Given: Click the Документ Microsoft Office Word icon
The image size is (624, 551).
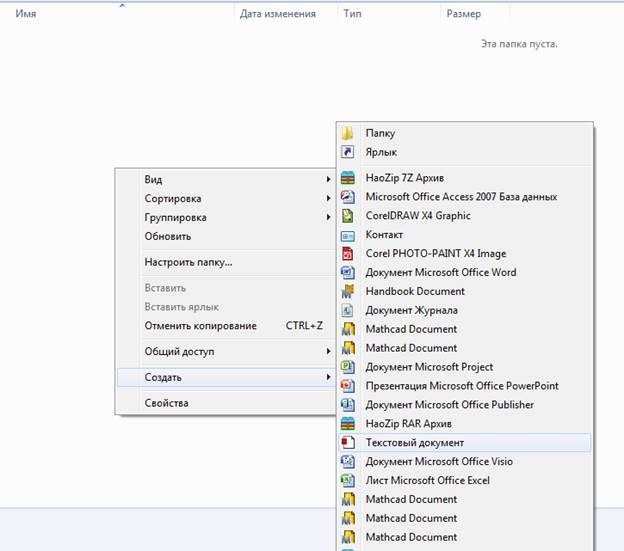Looking at the screenshot, I should click(x=348, y=273).
